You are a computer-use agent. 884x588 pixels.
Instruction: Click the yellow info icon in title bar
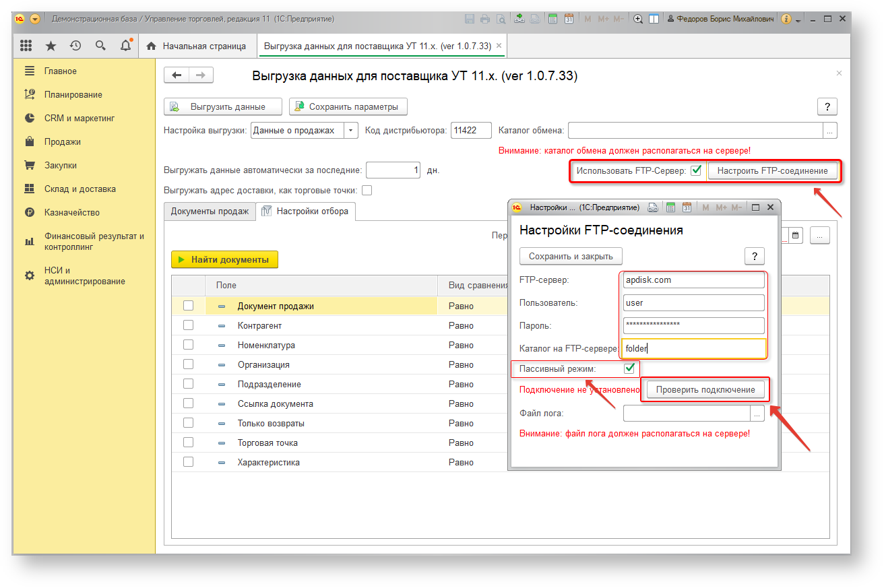click(786, 19)
